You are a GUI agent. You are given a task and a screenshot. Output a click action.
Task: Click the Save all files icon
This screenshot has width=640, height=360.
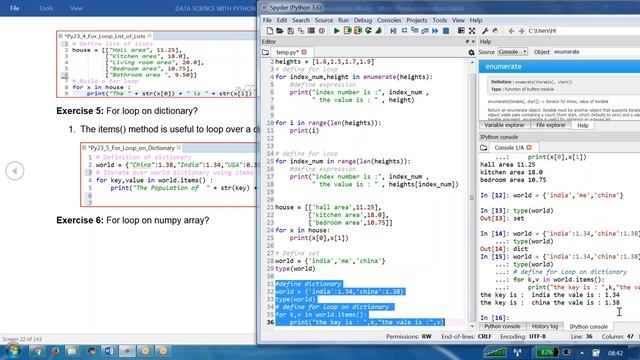[301, 31]
